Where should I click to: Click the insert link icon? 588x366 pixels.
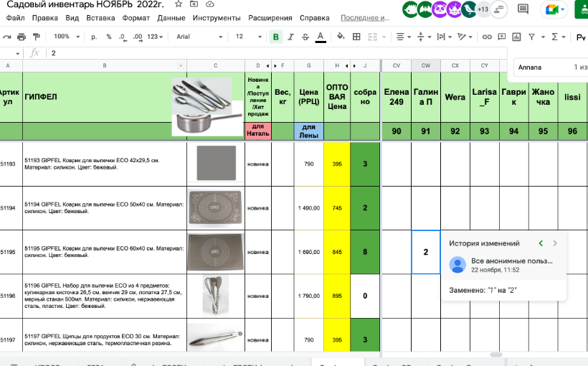click(x=487, y=37)
